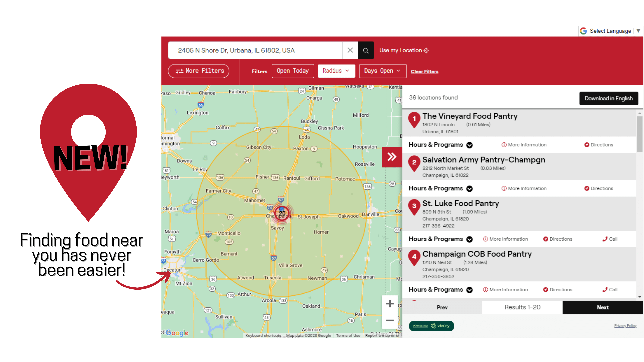The image size is (644, 362).
Task: Collapse results panel with double-arrow button
Action: click(392, 157)
